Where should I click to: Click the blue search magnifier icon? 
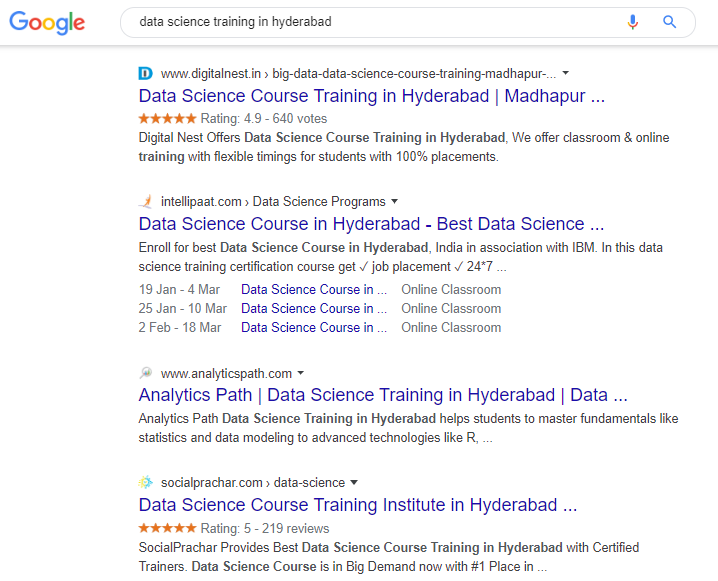[x=669, y=22]
